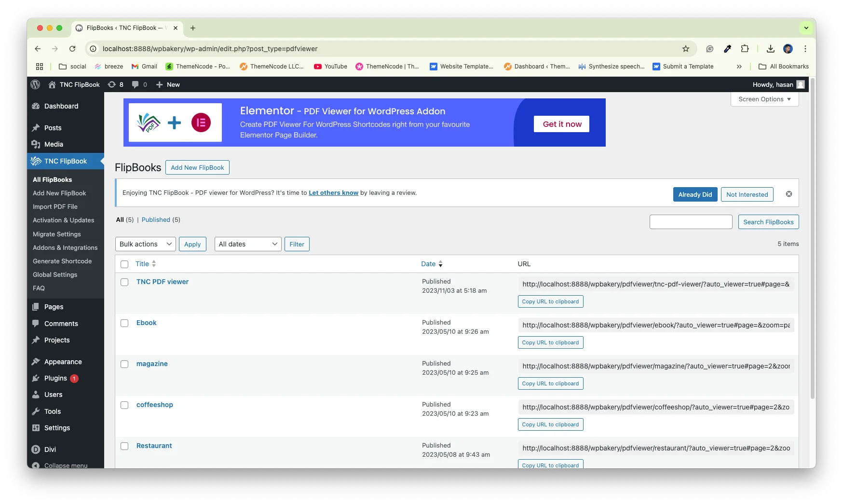
Task: Check the TNC PDF viewer row checkbox
Action: coord(124,282)
